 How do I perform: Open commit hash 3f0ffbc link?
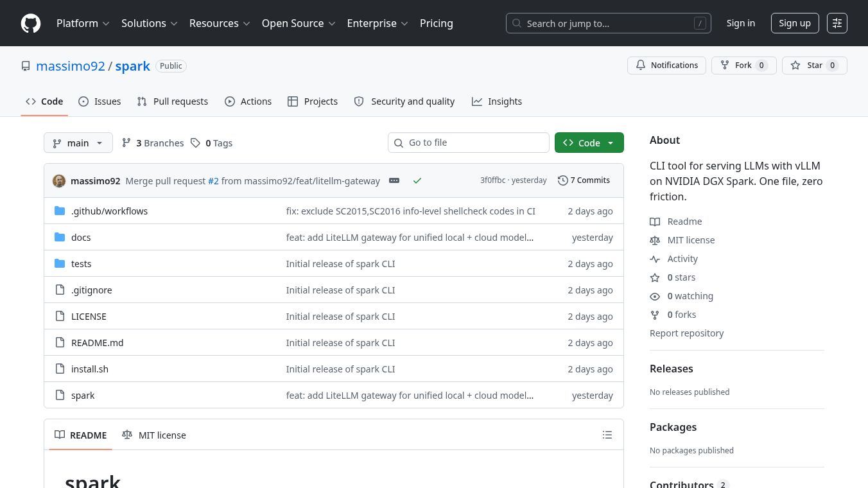pos(492,180)
